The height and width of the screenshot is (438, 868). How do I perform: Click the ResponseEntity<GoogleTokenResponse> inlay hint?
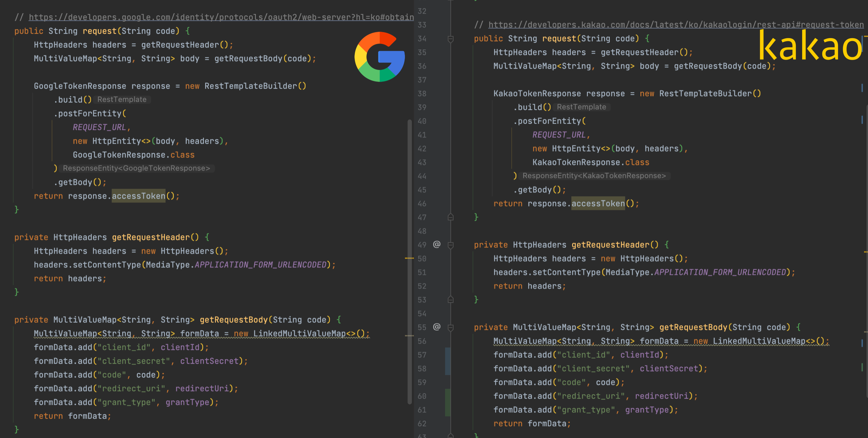[x=136, y=168]
